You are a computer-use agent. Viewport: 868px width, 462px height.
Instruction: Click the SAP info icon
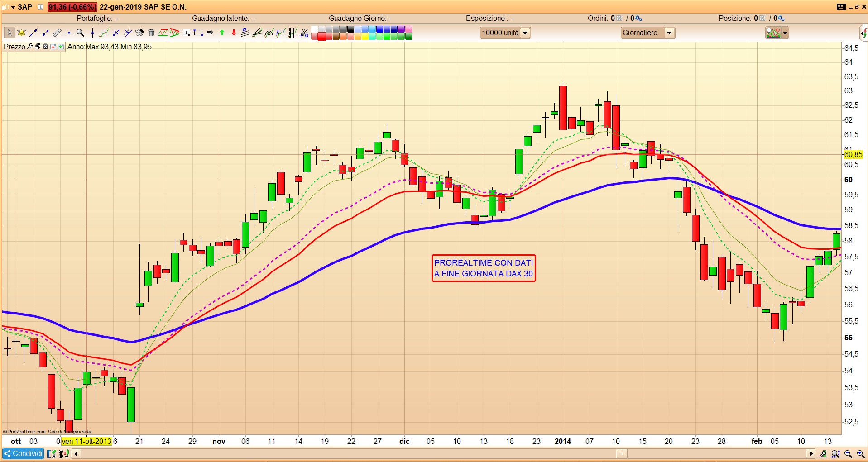(41, 7)
